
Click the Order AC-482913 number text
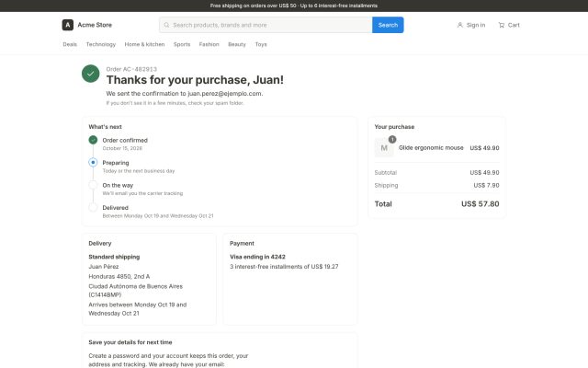point(131,69)
